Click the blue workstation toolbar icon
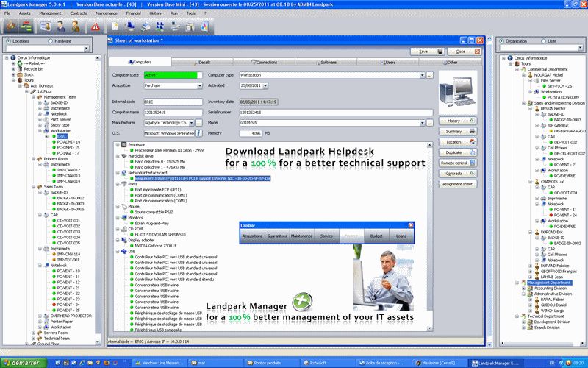The image size is (588, 368). point(130,26)
